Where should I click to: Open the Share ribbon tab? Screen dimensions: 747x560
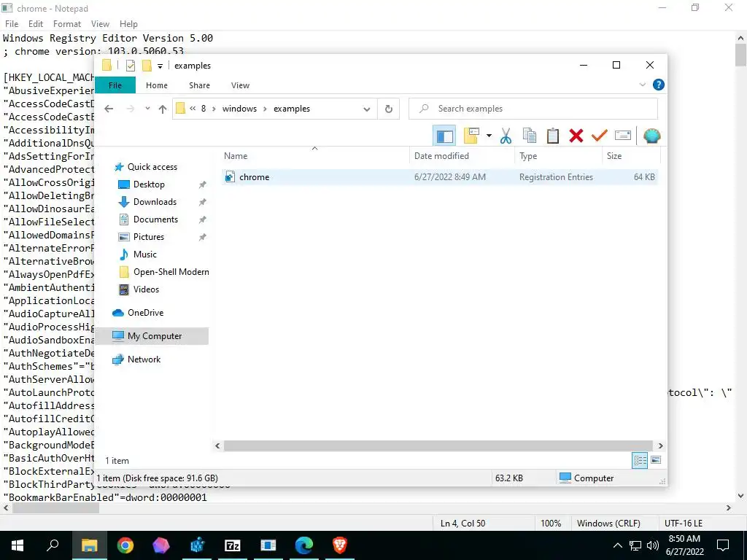pyautogui.click(x=199, y=85)
